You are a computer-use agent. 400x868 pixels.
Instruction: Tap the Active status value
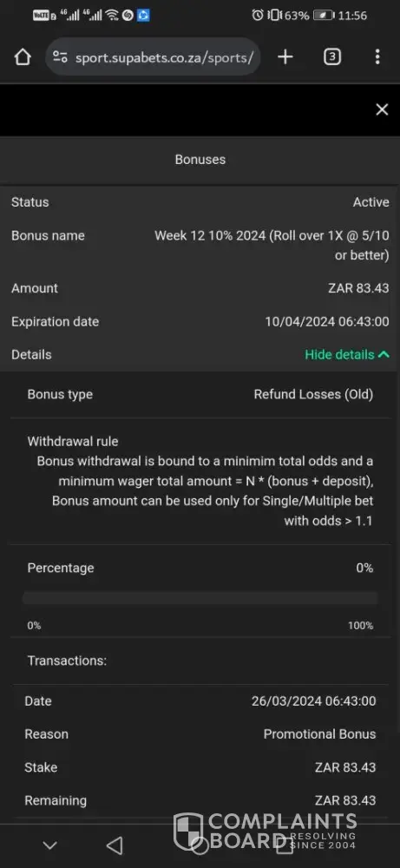[x=371, y=202]
